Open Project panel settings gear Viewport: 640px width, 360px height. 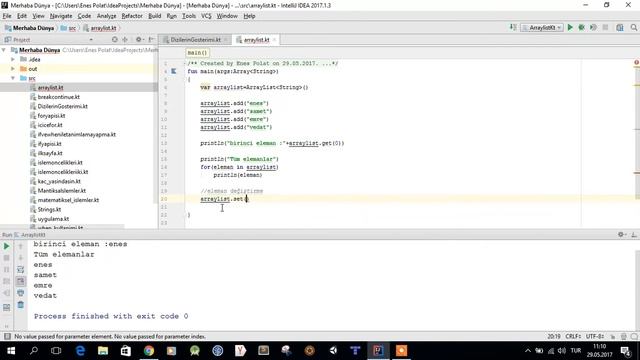(139, 40)
